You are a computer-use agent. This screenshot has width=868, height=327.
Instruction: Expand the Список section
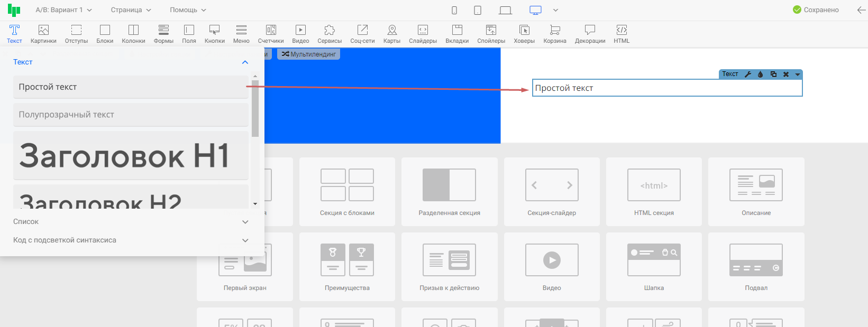[x=132, y=222]
